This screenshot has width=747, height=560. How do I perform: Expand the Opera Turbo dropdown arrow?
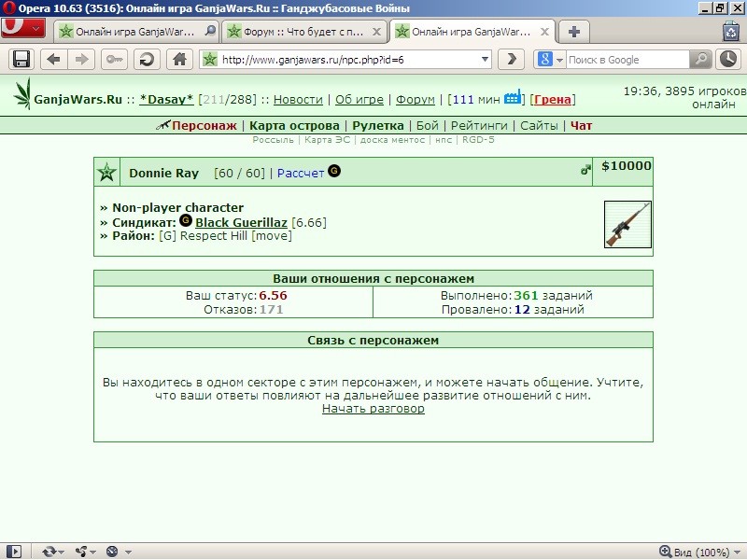(x=128, y=552)
